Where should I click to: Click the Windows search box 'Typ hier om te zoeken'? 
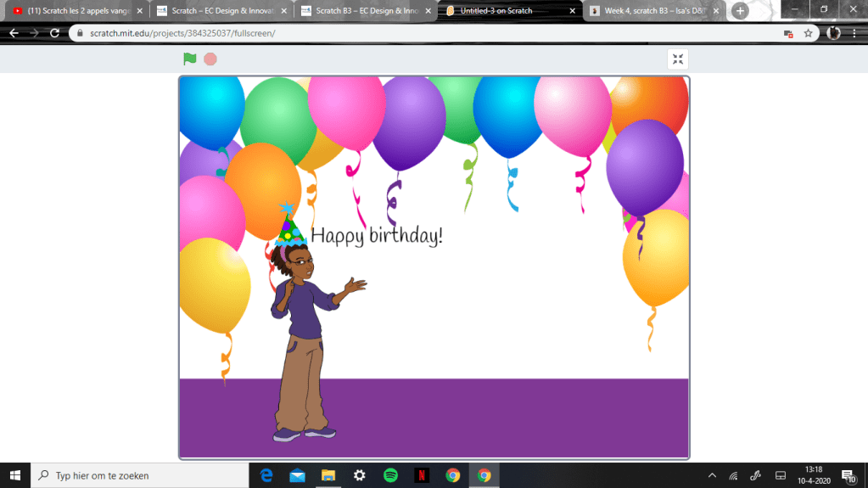140,475
